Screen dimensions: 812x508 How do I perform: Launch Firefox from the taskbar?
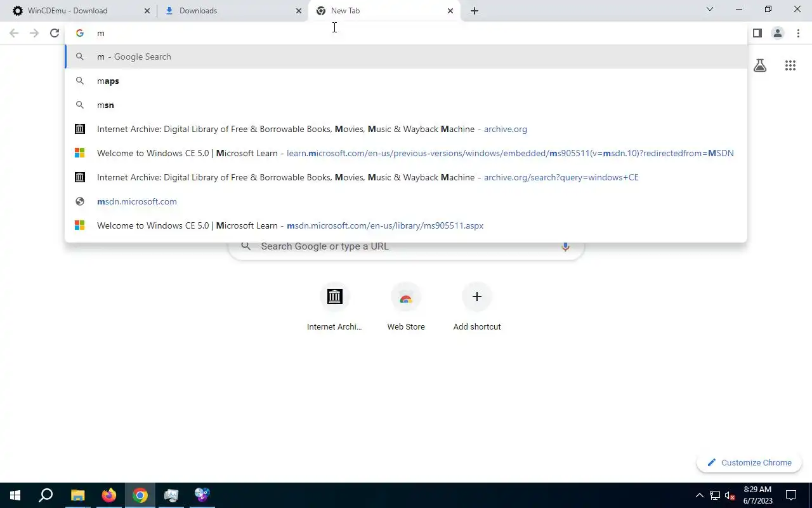click(109, 495)
